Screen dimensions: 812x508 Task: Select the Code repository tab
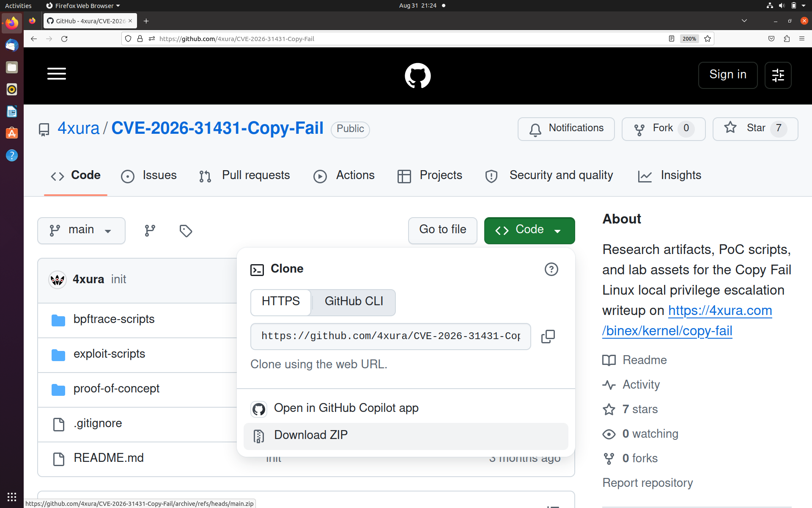tap(76, 176)
